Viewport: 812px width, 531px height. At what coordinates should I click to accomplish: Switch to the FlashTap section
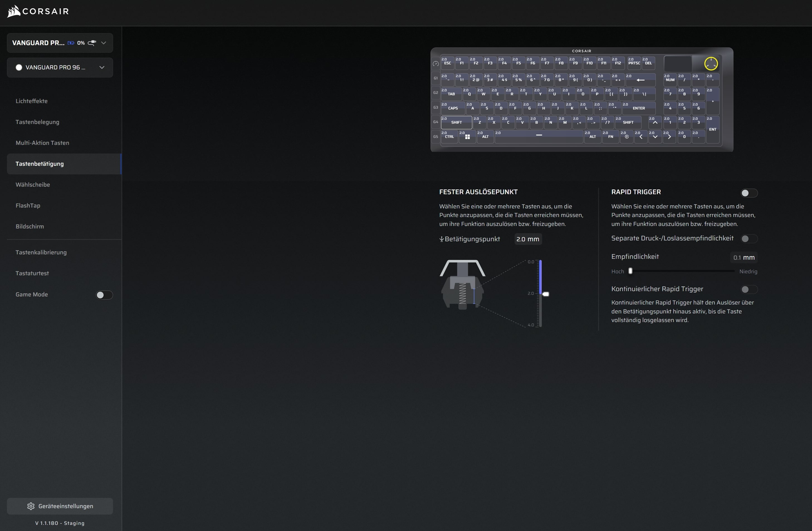(28, 205)
